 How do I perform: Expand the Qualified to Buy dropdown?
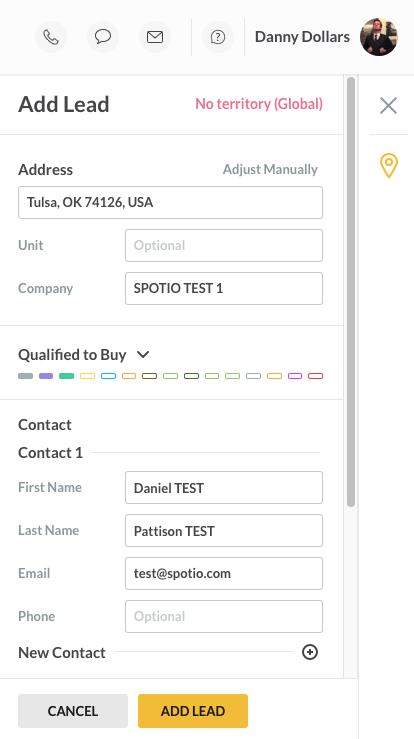point(143,354)
